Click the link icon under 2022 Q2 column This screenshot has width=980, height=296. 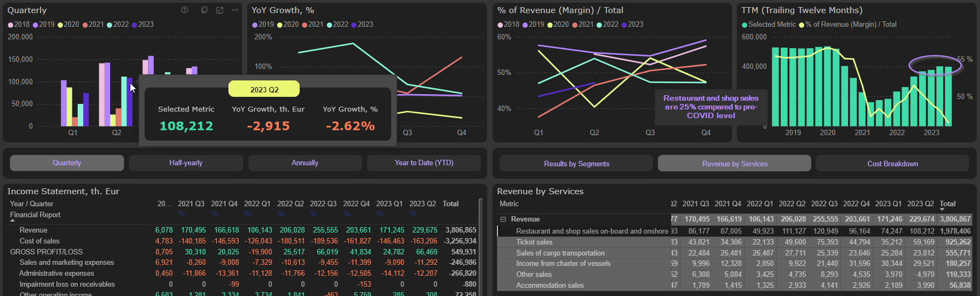coord(280,213)
